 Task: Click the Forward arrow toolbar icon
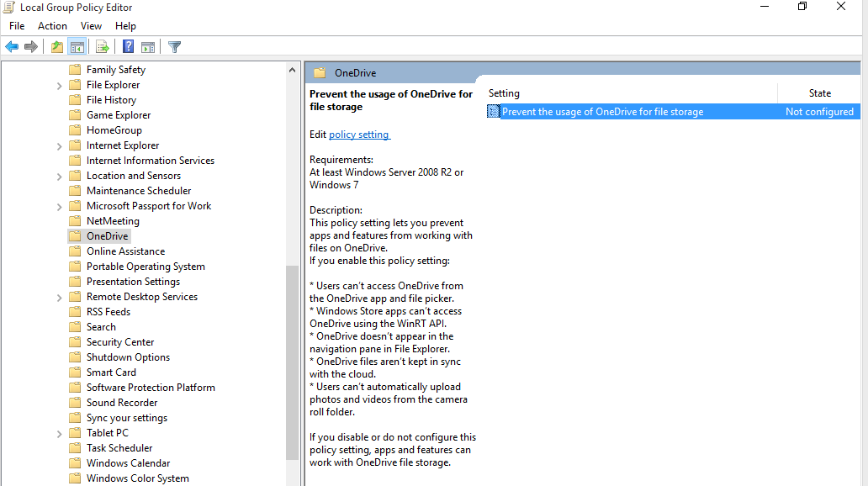point(31,47)
